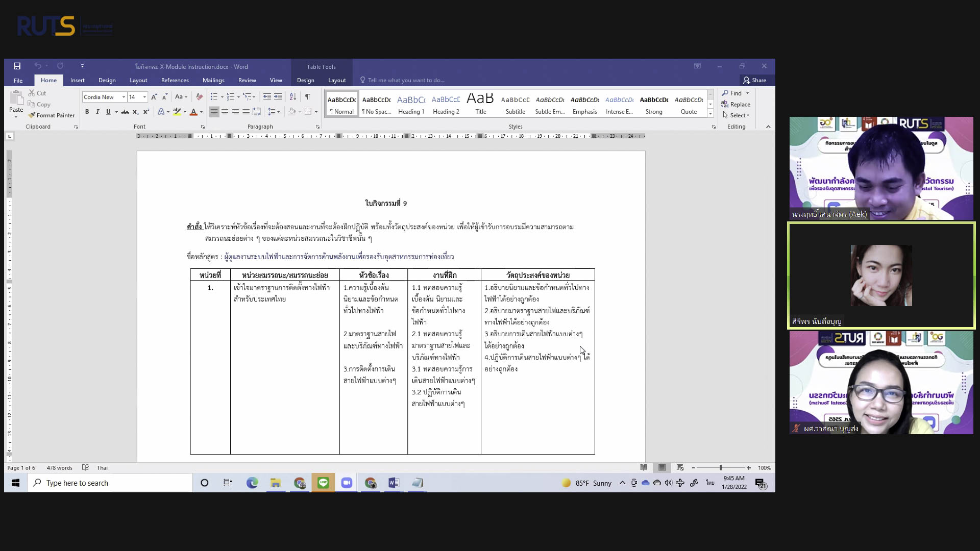Justify paragraph text
This screenshot has height=551, width=980.
pos(246,112)
